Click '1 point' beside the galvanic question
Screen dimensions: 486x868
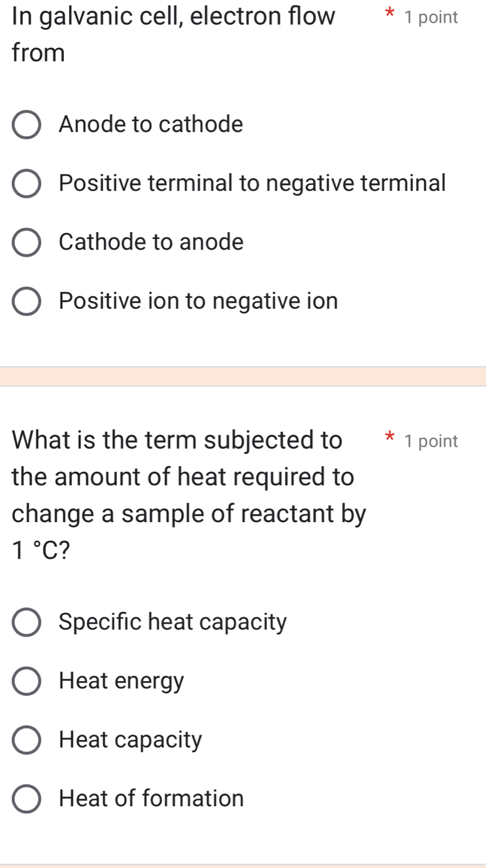[431, 18]
